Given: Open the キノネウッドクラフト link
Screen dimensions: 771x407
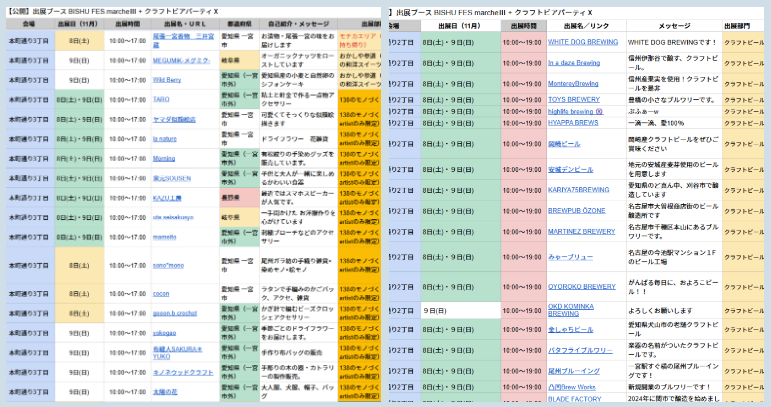Looking at the screenshot, I should pos(183,372).
